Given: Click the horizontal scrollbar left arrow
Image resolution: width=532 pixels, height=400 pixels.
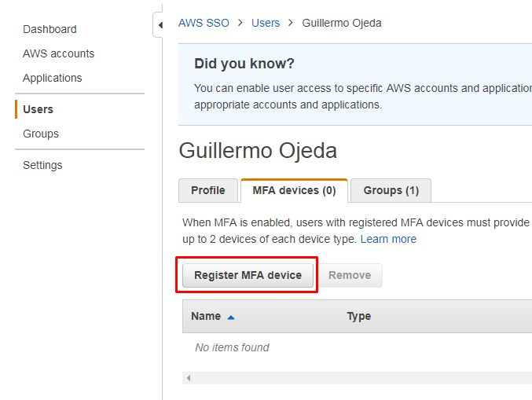Looking at the screenshot, I should 189,378.
